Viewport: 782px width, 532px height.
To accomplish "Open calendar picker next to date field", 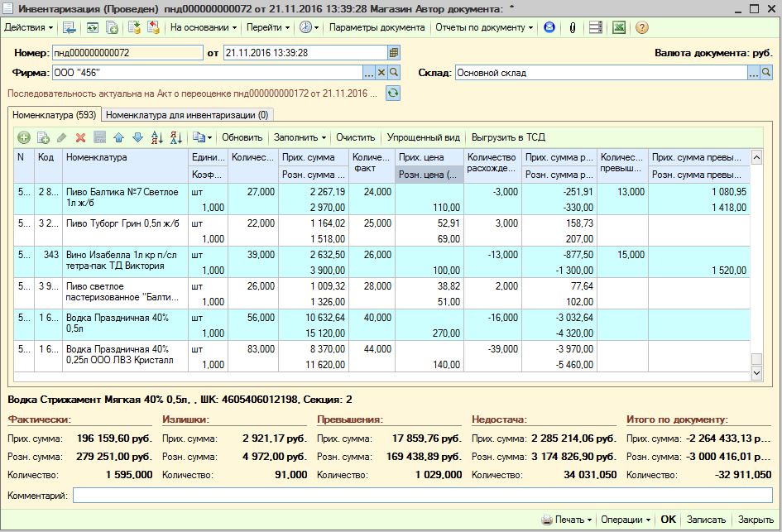I will [x=394, y=53].
